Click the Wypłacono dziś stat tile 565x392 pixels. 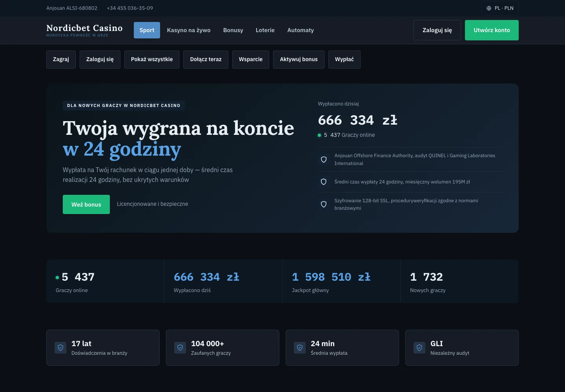tap(223, 281)
